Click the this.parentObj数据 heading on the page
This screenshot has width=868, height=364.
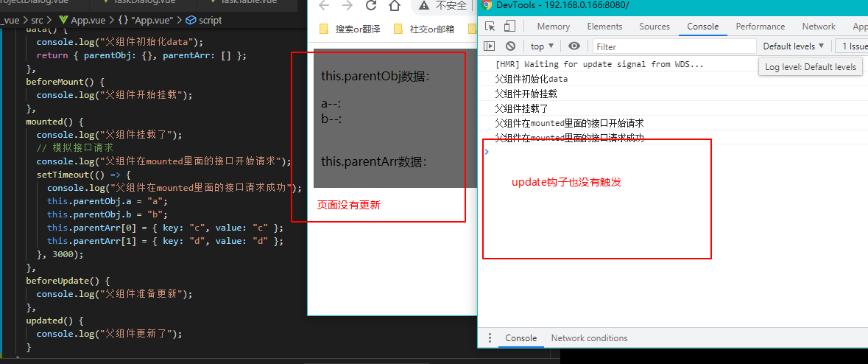coord(375,76)
